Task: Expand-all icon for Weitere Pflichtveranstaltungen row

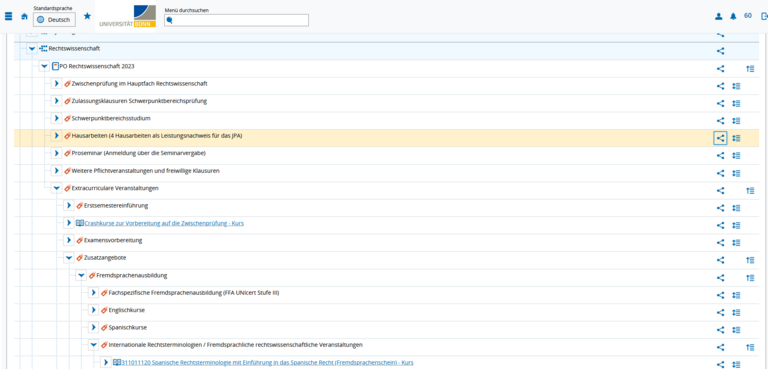Action: [736, 173]
